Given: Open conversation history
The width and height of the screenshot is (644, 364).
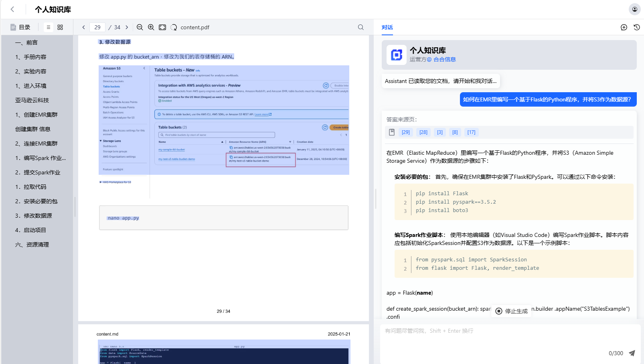Looking at the screenshot, I should point(637,27).
